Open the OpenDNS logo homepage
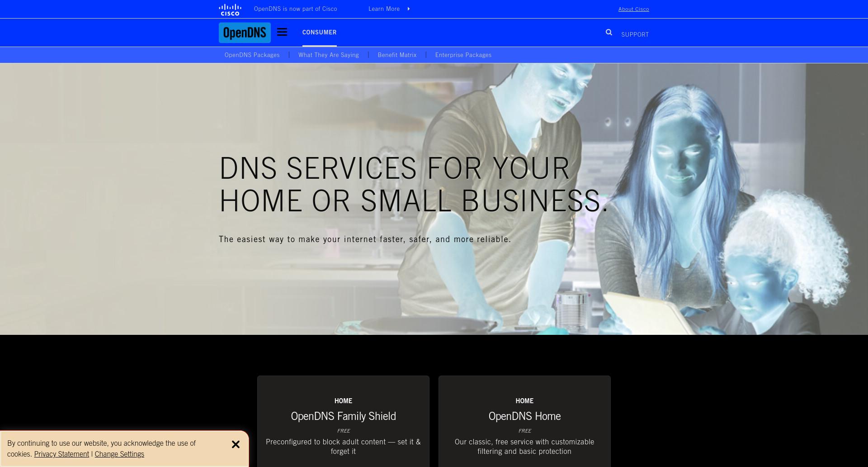This screenshot has width=868, height=467. point(245,33)
